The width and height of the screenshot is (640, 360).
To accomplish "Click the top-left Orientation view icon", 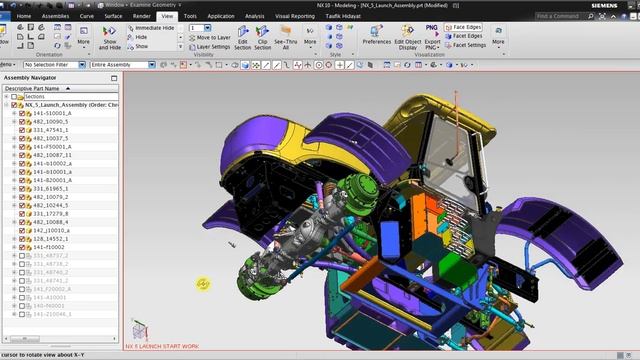I will (20, 27).
